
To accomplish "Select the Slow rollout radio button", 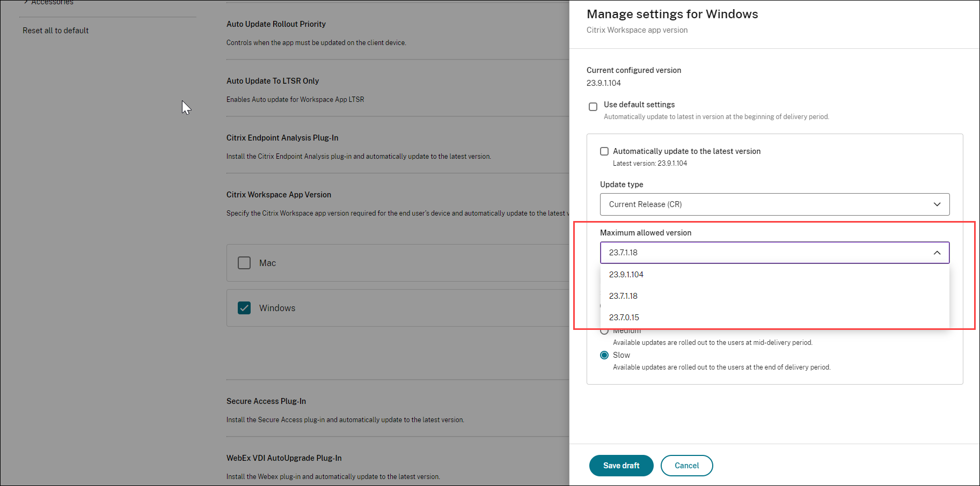I will (x=604, y=355).
